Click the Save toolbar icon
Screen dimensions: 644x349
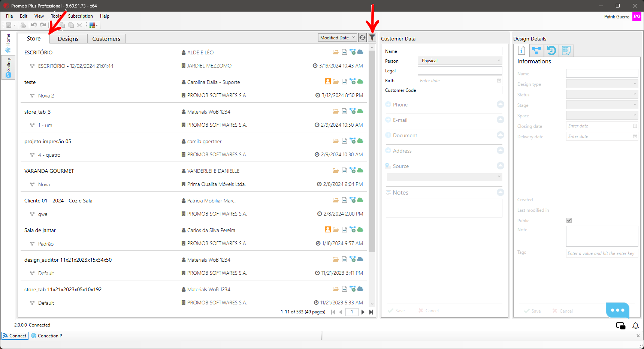[8, 25]
